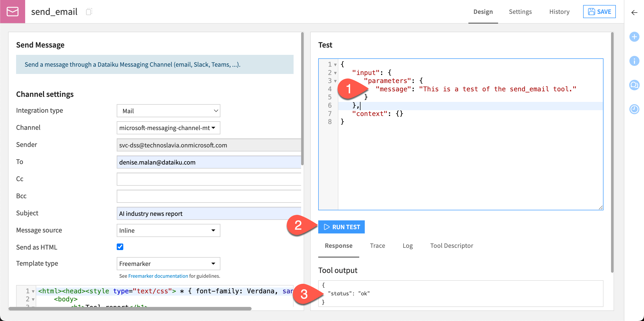Screen dimensions: 644x321
Task: Click the Sender email field
Action: click(209, 145)
